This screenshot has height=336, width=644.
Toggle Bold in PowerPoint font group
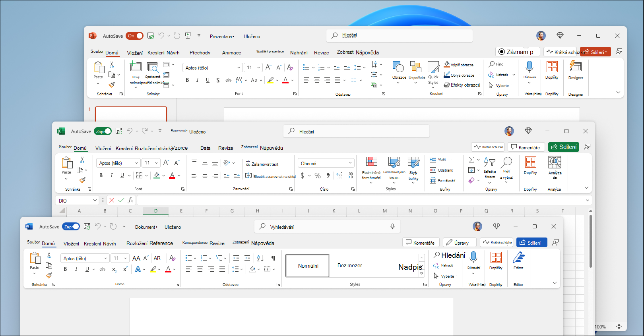pyautogui.click(x=187, y=80)
